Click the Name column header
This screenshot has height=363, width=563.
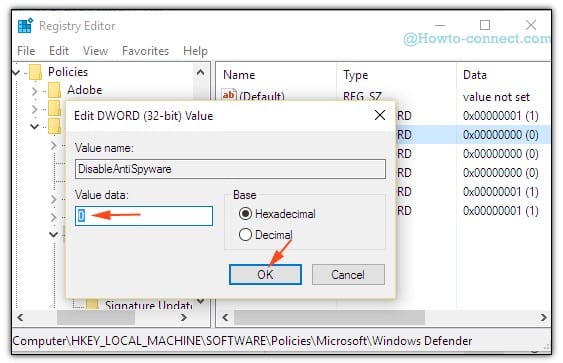point(239,75)
